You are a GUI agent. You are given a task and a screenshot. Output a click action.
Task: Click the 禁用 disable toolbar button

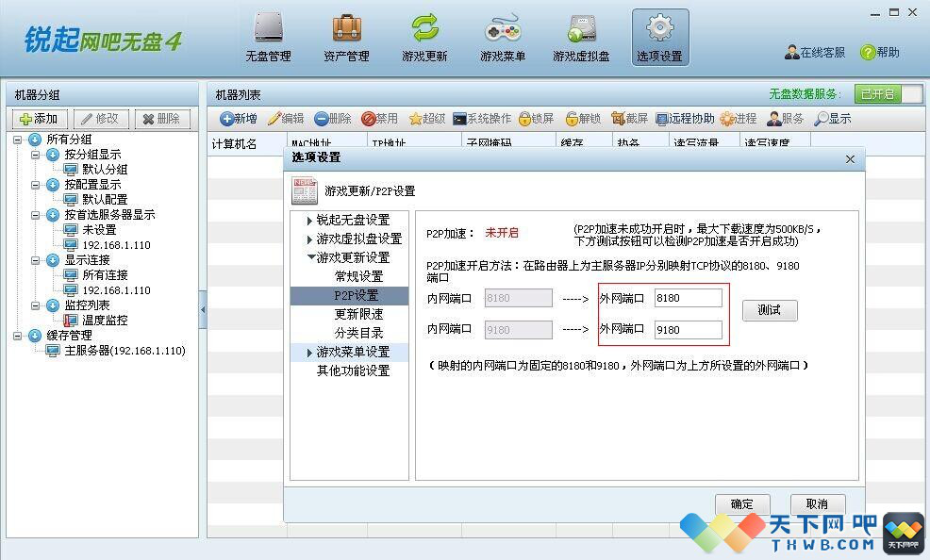point(379,119)
